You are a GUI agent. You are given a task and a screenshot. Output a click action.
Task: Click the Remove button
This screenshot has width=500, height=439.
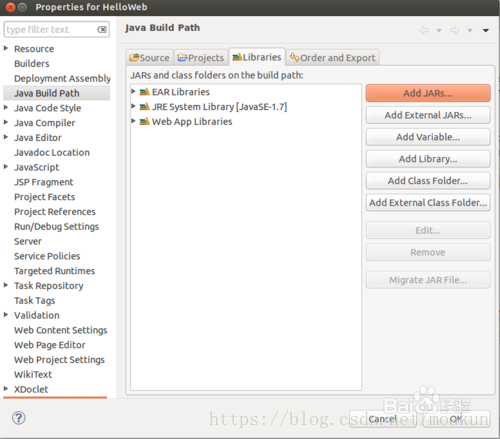(x=428, y=252)
